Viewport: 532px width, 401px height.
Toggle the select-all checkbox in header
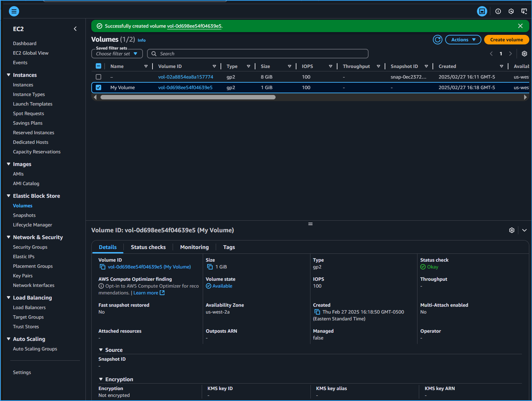pyautogui.click(x=98, y=66)
